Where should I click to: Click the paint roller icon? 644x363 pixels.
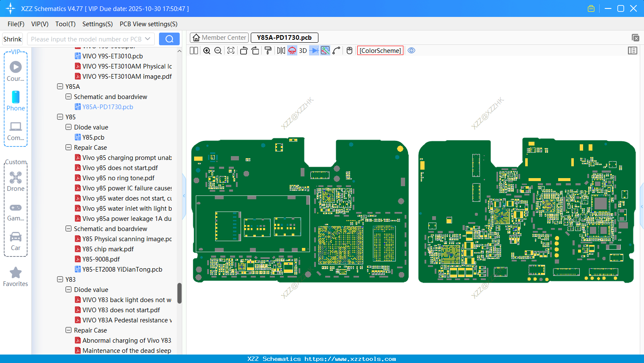click(268, 51)
